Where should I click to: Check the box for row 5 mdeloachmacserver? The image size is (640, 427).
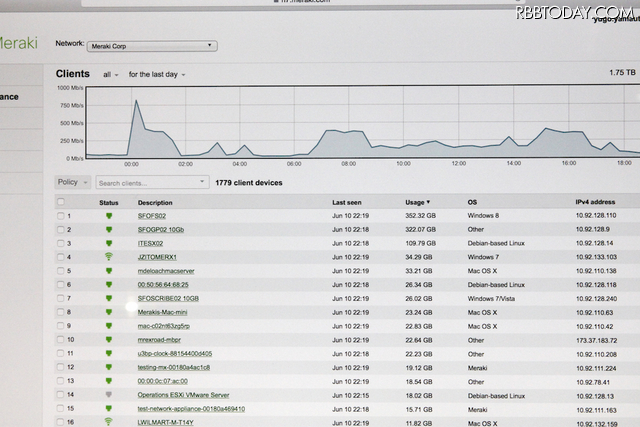pyautogui.click(x=60, y=271)
